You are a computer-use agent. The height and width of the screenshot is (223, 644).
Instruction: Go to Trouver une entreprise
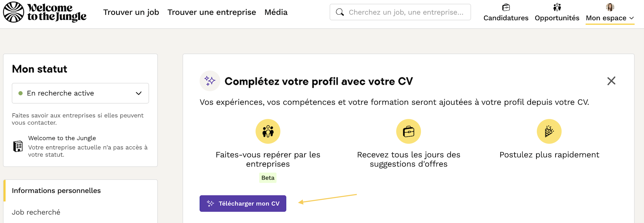pos(212,12)
